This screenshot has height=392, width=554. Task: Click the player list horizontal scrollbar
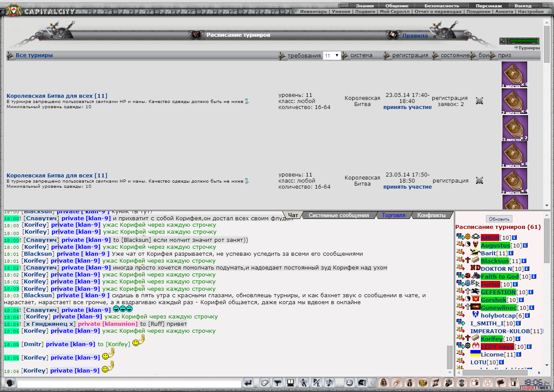point(495,372)
